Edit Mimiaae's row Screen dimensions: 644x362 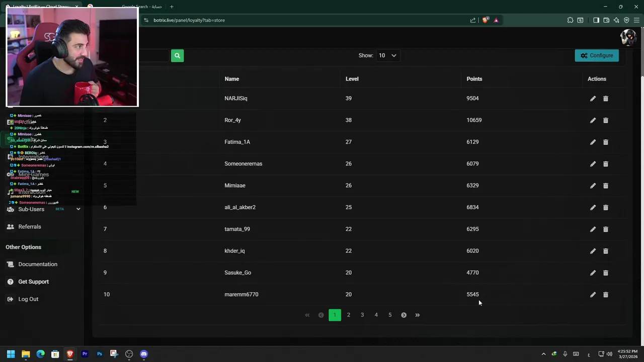pos(593,186)
